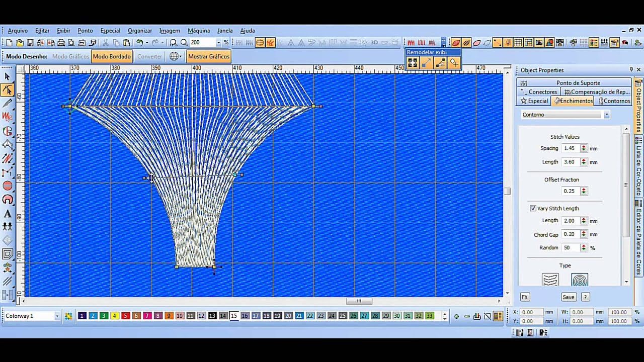Open the zoom level dropdown arrow
The width and height of the screenshot is (644, 362).
point(218,43)
